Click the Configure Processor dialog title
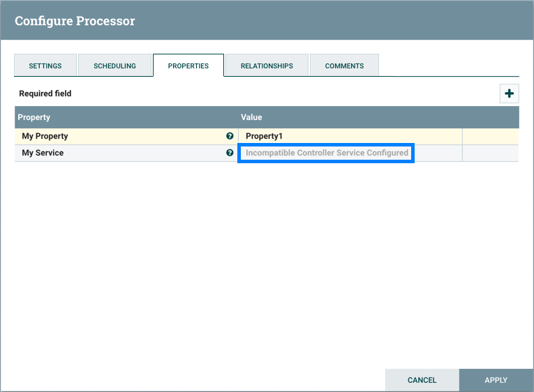This screenshot has height=392, width=534. point(75,21)
